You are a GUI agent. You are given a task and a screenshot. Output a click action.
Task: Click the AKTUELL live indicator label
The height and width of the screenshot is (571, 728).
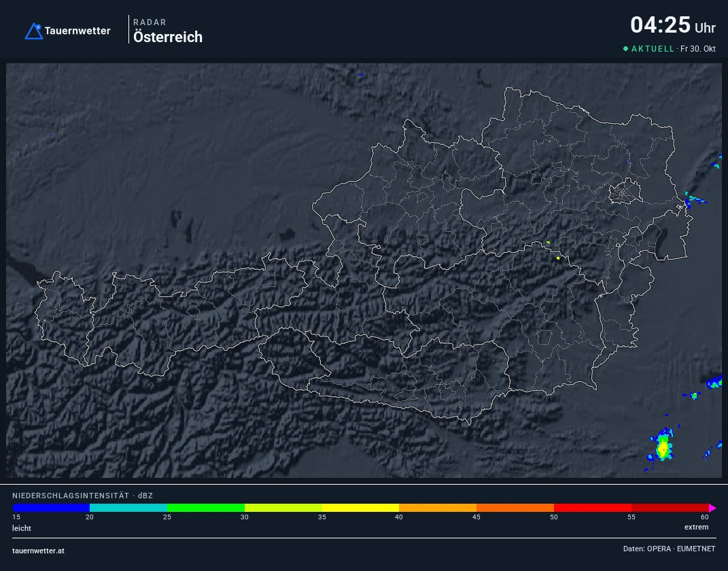(653, 49)
